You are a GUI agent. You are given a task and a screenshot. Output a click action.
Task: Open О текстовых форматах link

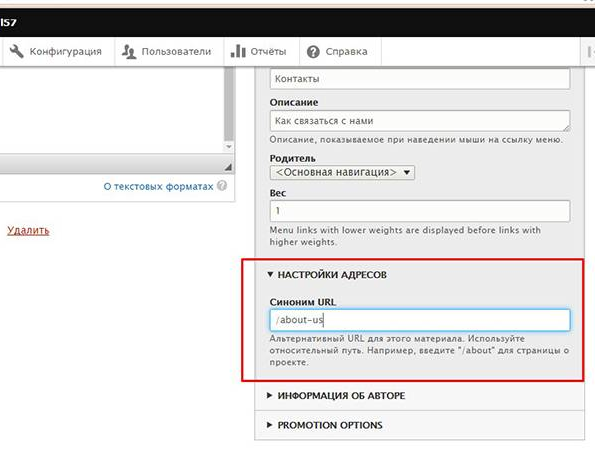158,186
